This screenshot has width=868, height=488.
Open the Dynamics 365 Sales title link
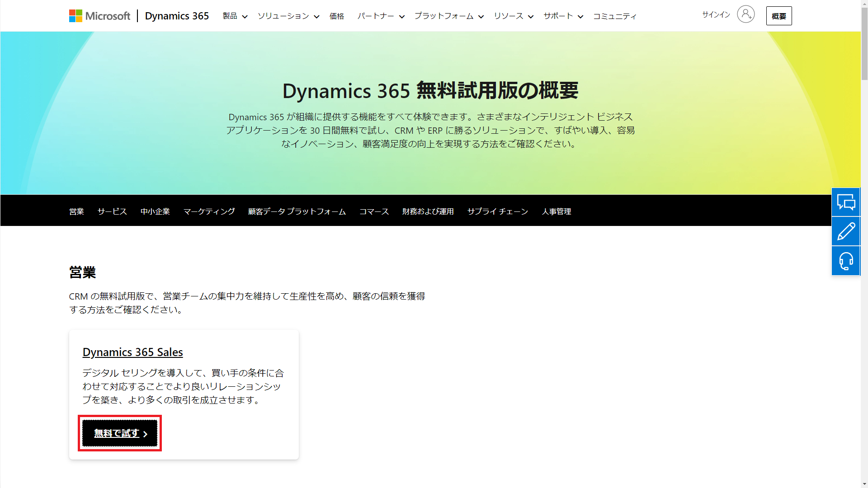click(132, 352)
